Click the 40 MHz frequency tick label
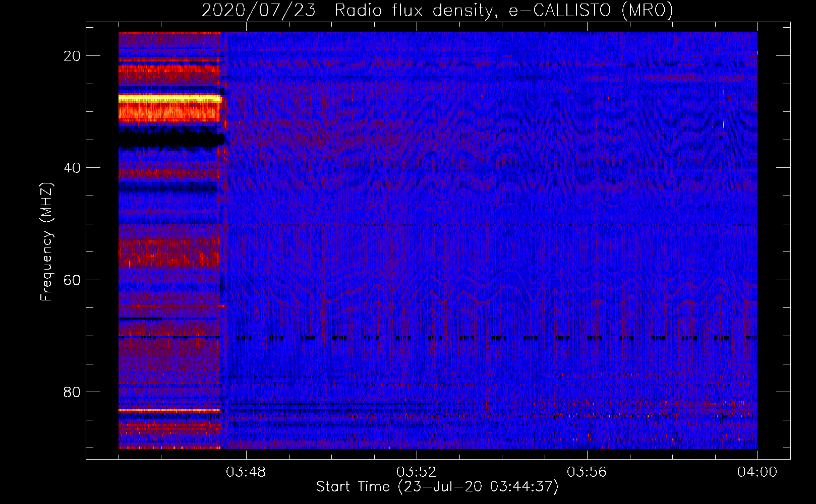 (73, 168)
